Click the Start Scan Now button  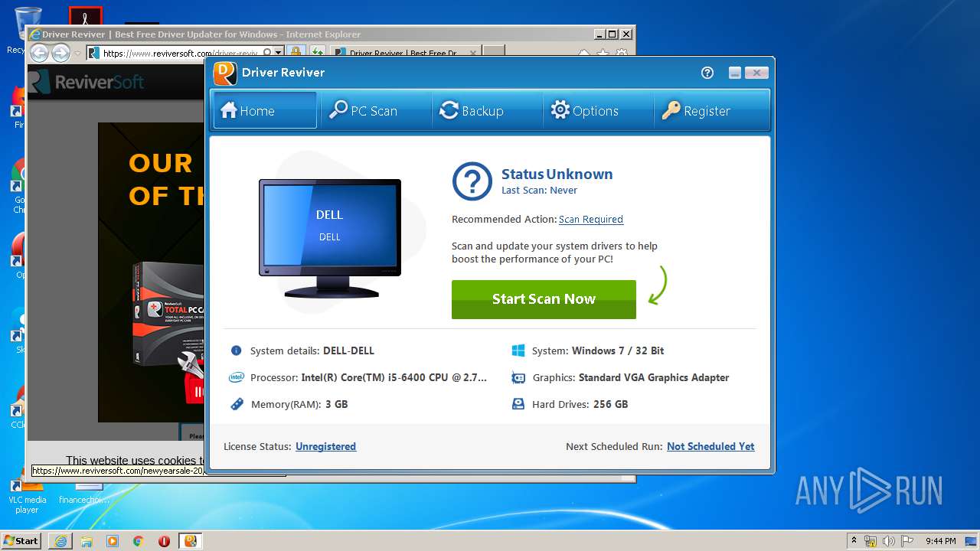[544, 299]
